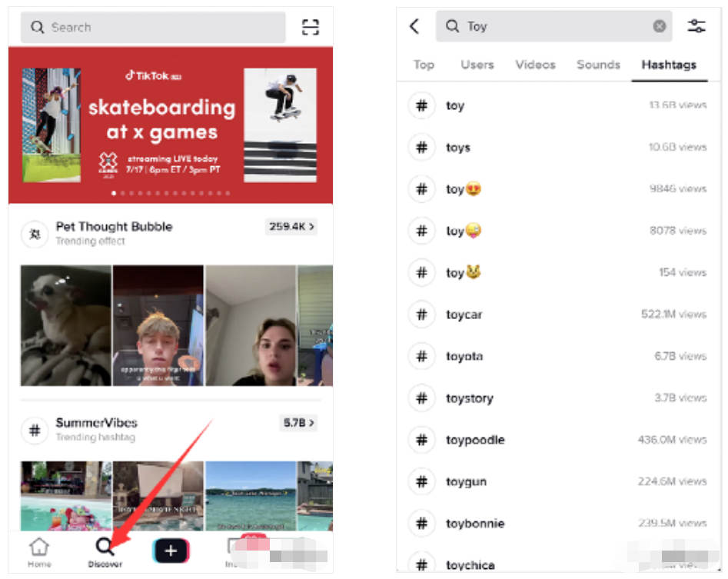The height and width of the screenshot is (579, 728).
Task: Click the hash icon beside toybonnie
Action: [x=421, y=524]
